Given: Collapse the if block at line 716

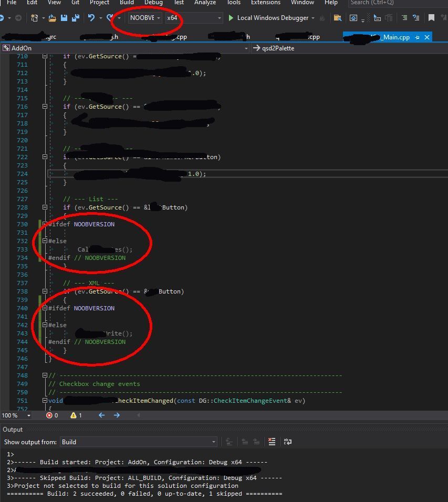Looking at the screenshot, I should coord(45,106).
